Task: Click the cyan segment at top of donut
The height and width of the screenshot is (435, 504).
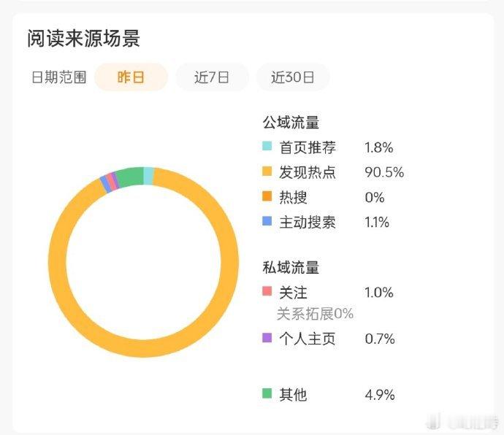Action: pyautogui.click(x=148, y=176)
